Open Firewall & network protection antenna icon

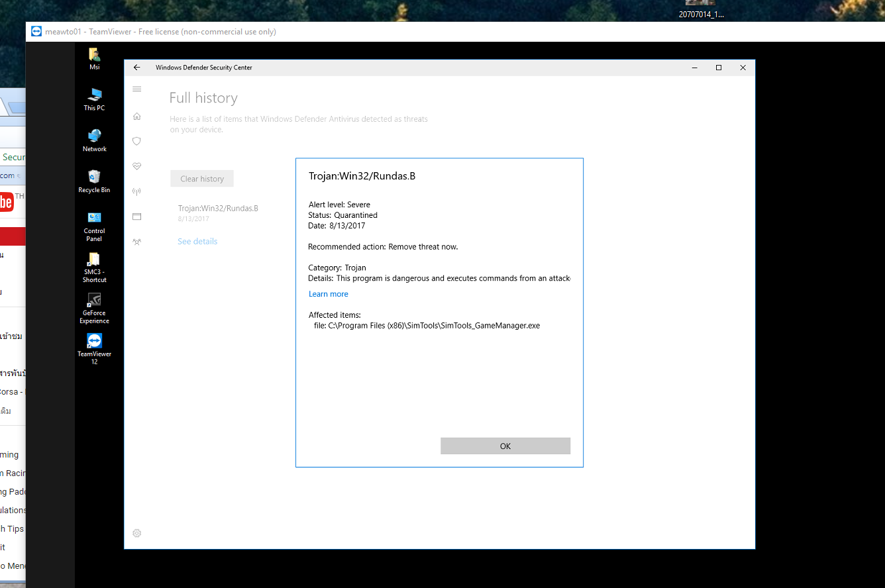pos(137,191)
